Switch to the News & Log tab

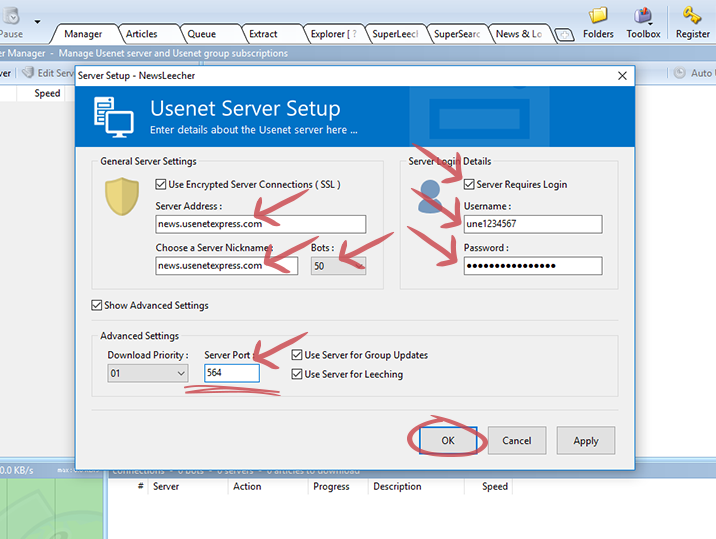point(519,34)
